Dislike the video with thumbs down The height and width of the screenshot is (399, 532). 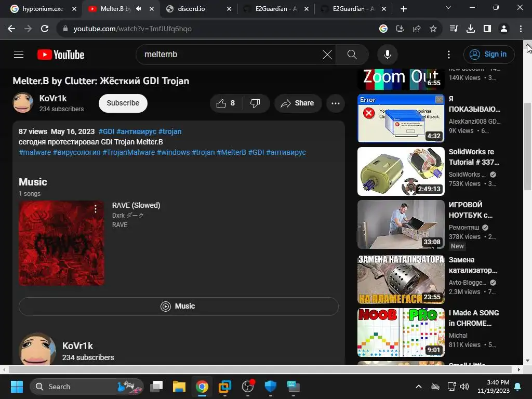tap(255, 103)
